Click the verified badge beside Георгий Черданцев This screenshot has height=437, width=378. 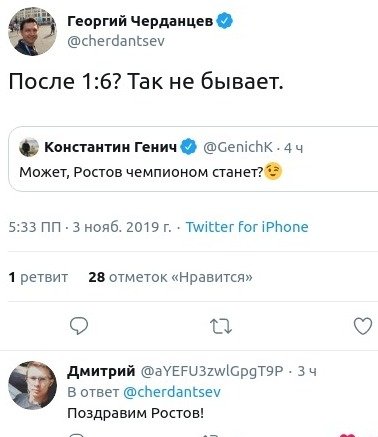point(225,21)
